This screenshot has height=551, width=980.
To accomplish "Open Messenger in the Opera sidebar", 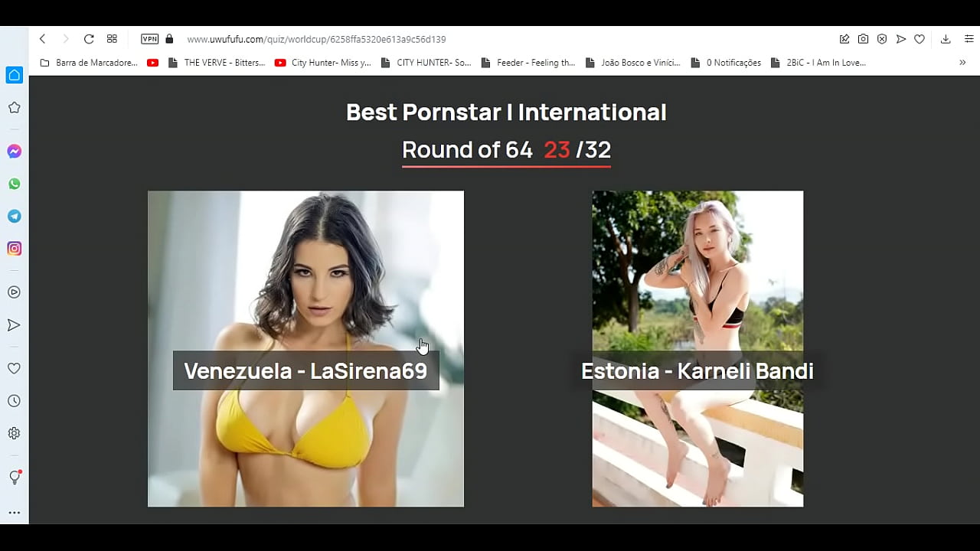I will (x=14, y=152).
